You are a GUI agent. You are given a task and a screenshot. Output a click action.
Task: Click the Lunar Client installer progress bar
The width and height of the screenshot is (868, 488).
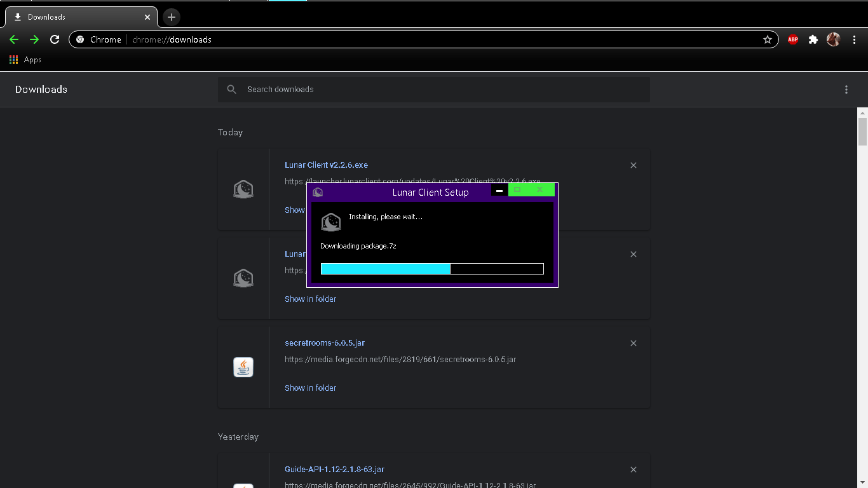(x=432, y=269)
